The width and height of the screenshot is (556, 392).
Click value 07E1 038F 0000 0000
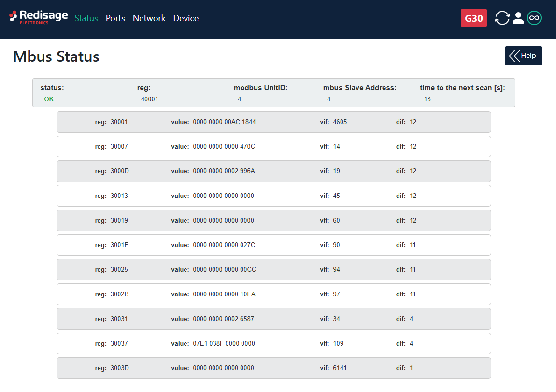(224, 344)
